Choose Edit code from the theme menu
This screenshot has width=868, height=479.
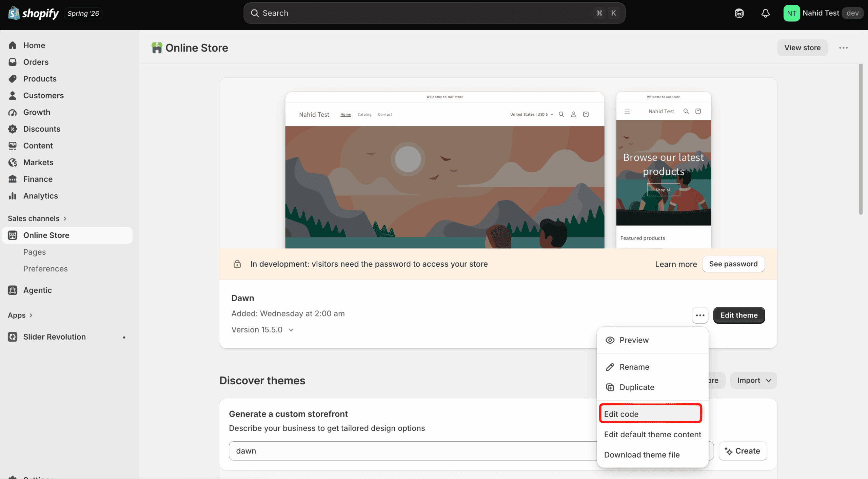click(x=651, y=414)
